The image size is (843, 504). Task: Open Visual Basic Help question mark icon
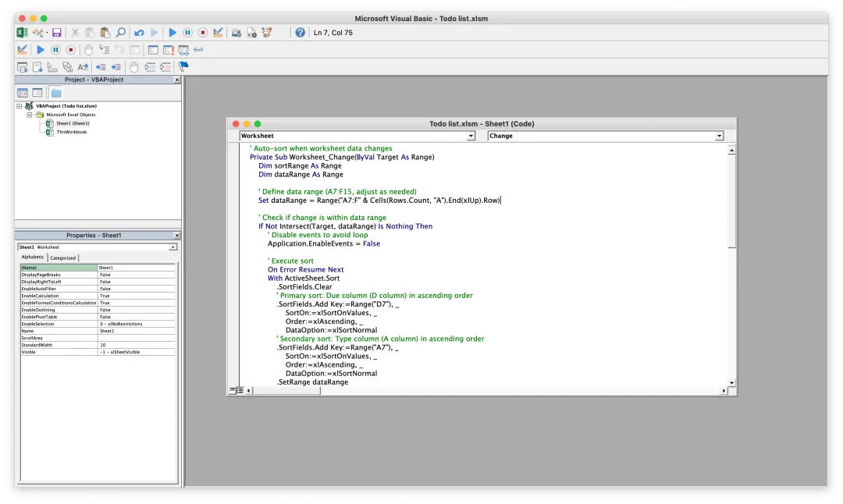pyautogui.click(x=300, y=32)
